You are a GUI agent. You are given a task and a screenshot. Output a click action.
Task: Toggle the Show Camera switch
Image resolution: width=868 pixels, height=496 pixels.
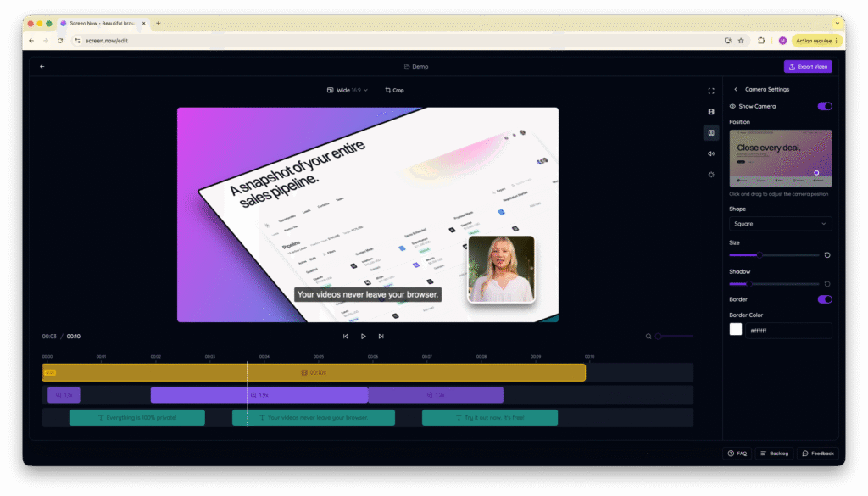[824, 107]
